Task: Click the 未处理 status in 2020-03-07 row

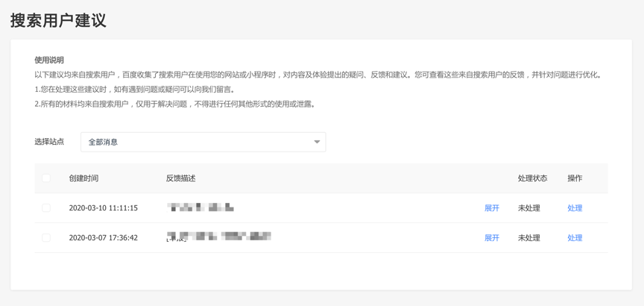Action: (x=528, y=238)
